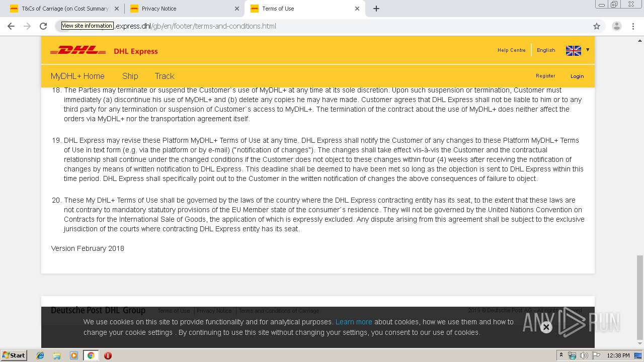Open Learn more about cookies link
The height and width of the screenshot is (362, 644).
354,322
